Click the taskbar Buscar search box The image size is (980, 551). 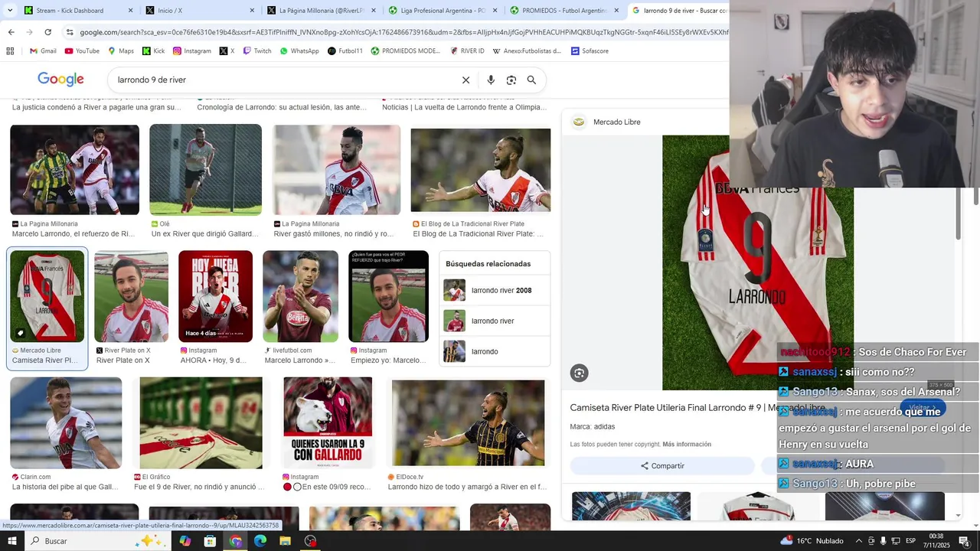point(98,541)
